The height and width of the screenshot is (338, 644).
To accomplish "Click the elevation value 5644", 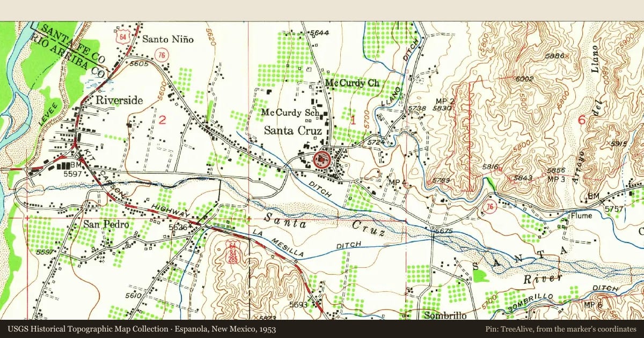I will point(319,33).
